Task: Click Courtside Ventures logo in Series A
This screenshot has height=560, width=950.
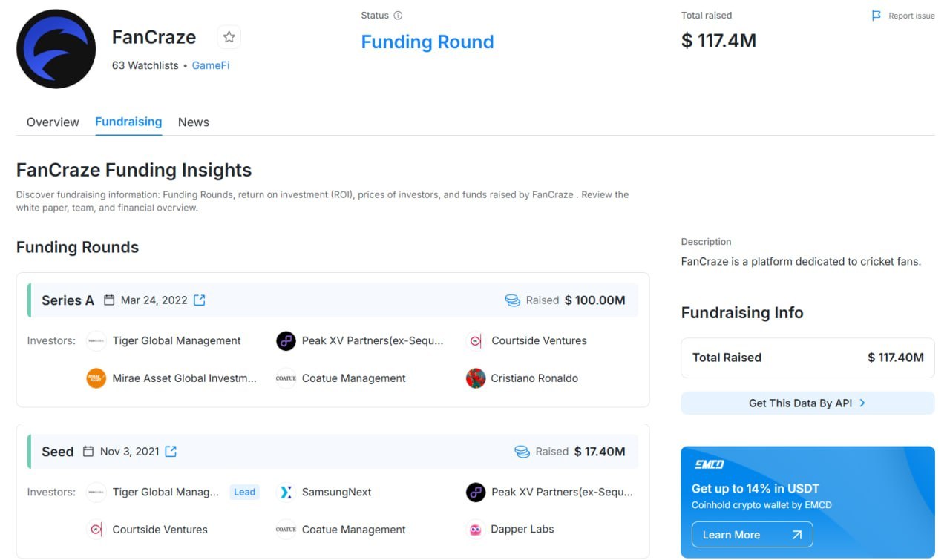Action: [x=476, y=341]
